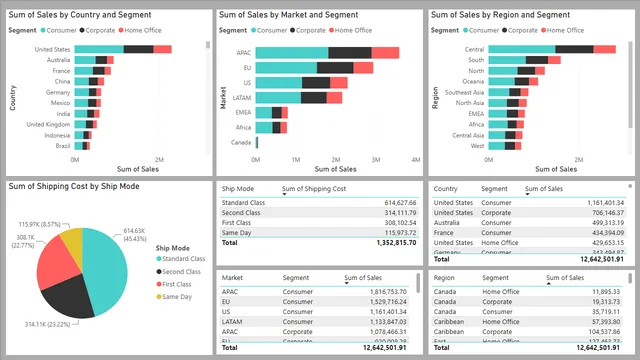The width and height of the screenshot is (640, 360).
Task: Click the 1,816,753.70 APAC Consumer value
Action: 388,292
